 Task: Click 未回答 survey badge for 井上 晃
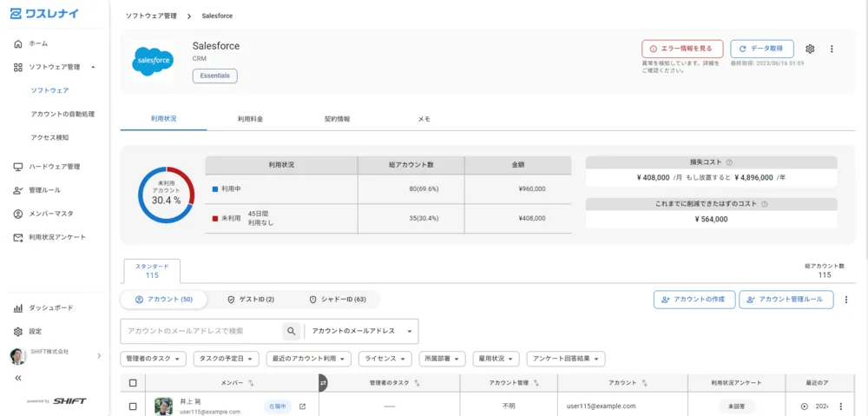(x=737, y=406)
